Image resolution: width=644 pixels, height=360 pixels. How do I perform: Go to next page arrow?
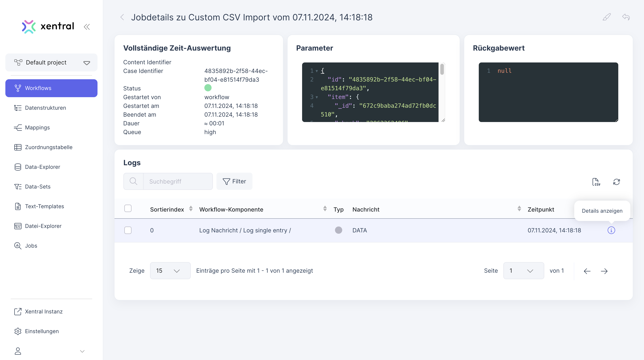click(x=604, y=271)
